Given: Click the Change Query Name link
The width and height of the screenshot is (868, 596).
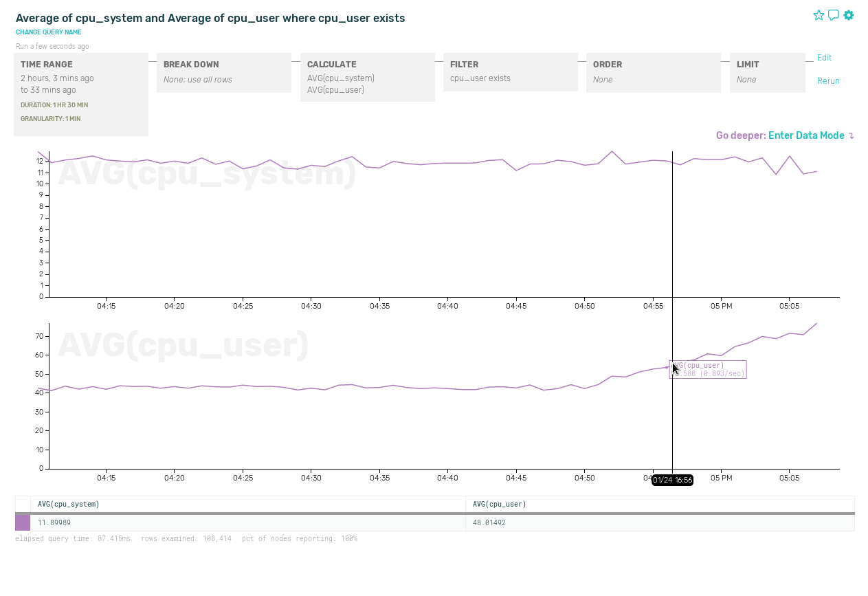Looking at the screenshot, I should 49,32.
